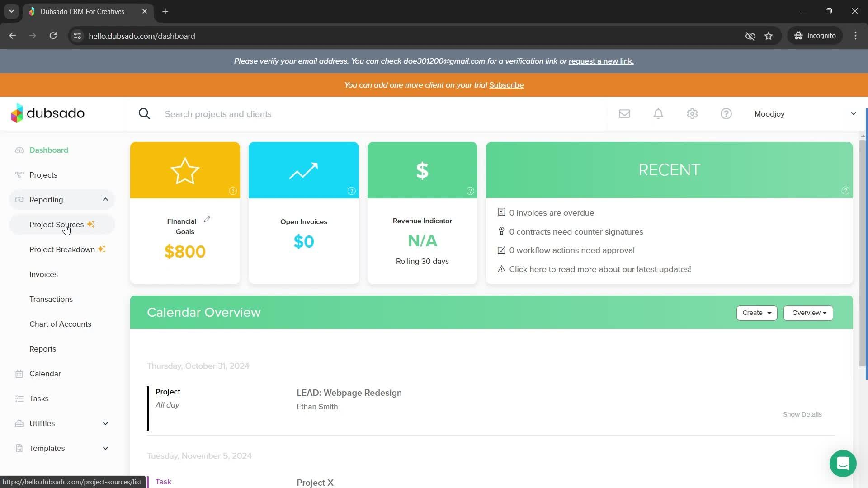Open LEAD: Webpage Redesign project
Image resolution: width=868 pixels, height=488 pixels.
pyautogui.click(x=349, y=393)
